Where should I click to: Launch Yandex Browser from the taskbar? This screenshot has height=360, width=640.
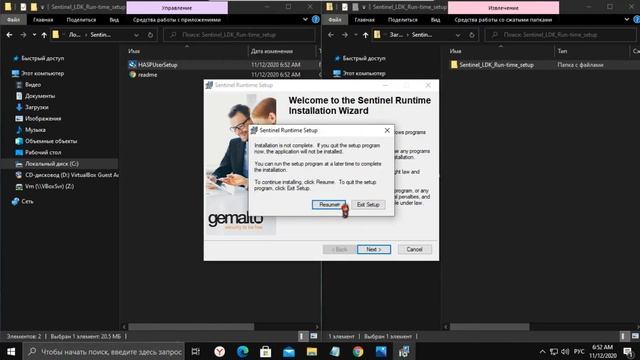coord(220,351)
